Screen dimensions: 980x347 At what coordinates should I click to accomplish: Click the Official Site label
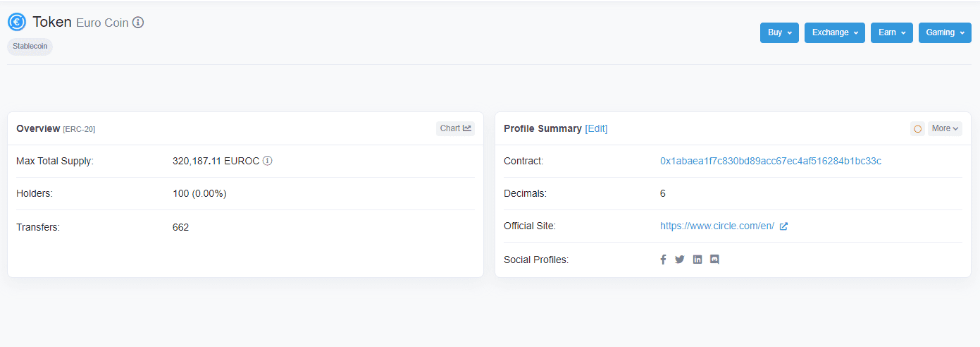pos(530,226)
